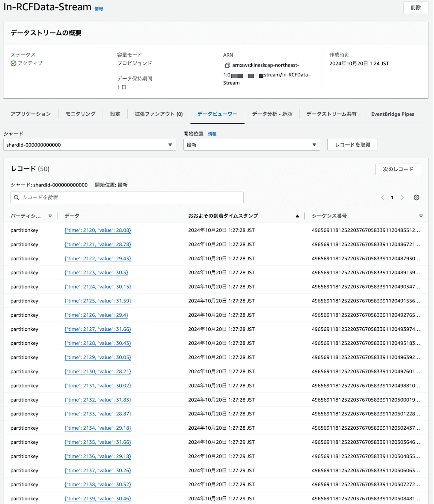Click the データ column header
This screenshot has width=434, height=504.
pyautogui.click(x=72, y=216)
